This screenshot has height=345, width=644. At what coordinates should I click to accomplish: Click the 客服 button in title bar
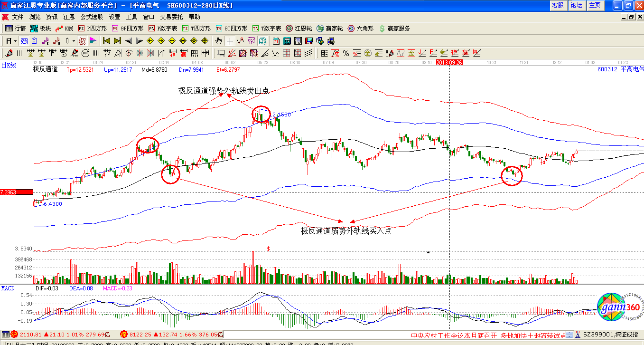point(558,5)
